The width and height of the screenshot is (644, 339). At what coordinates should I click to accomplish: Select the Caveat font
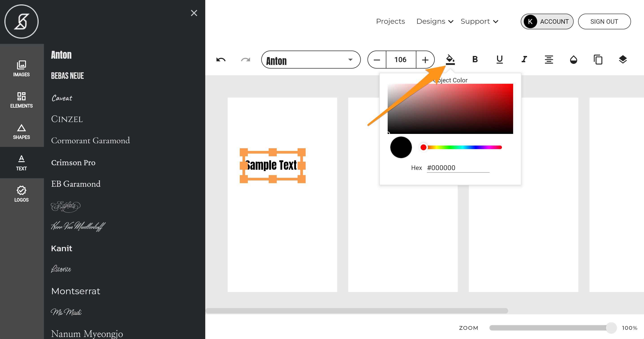click(62, 98)
